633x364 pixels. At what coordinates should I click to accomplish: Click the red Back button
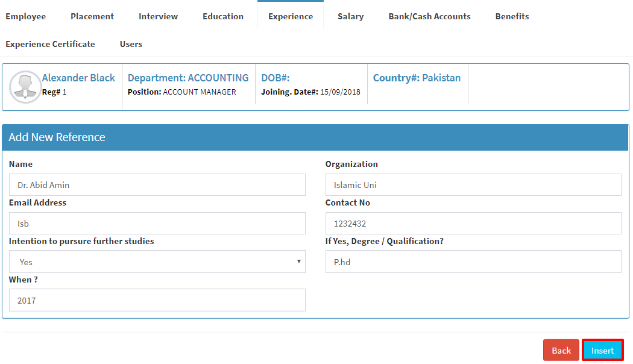point(561,350)
